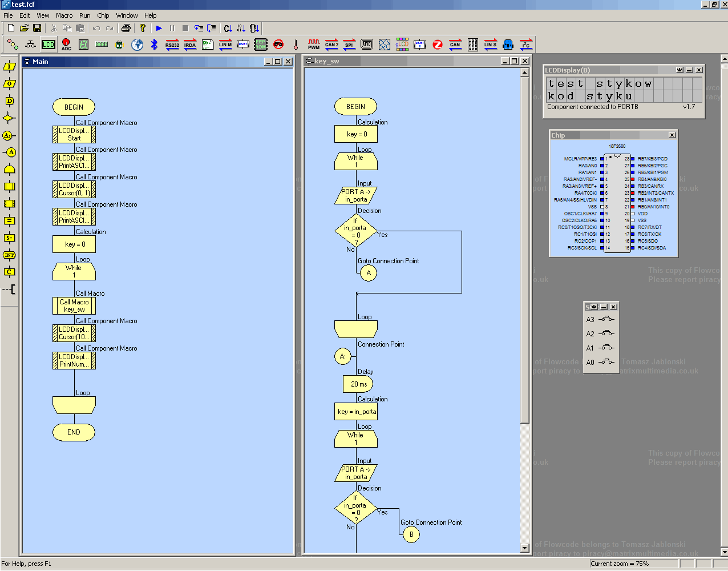Open the Chip menu
Screen dimensions: 728x571
103,15
